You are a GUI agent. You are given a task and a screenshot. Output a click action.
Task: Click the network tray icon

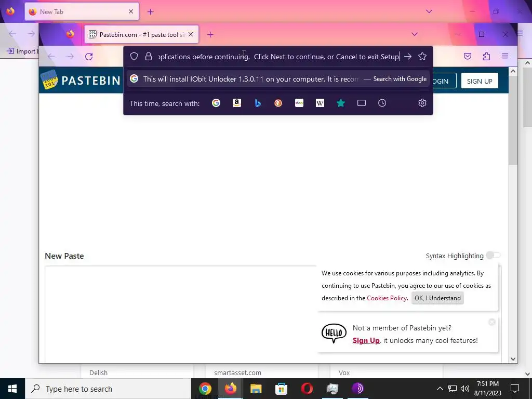[453, 389]
